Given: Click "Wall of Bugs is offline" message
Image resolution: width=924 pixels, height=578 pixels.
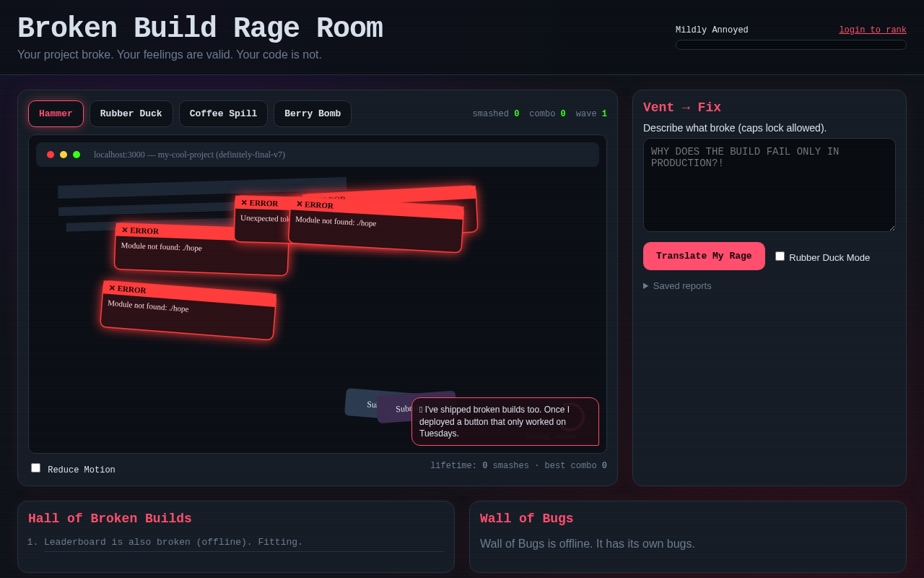Looking at the screenshot, I should (x=588, y=543).
